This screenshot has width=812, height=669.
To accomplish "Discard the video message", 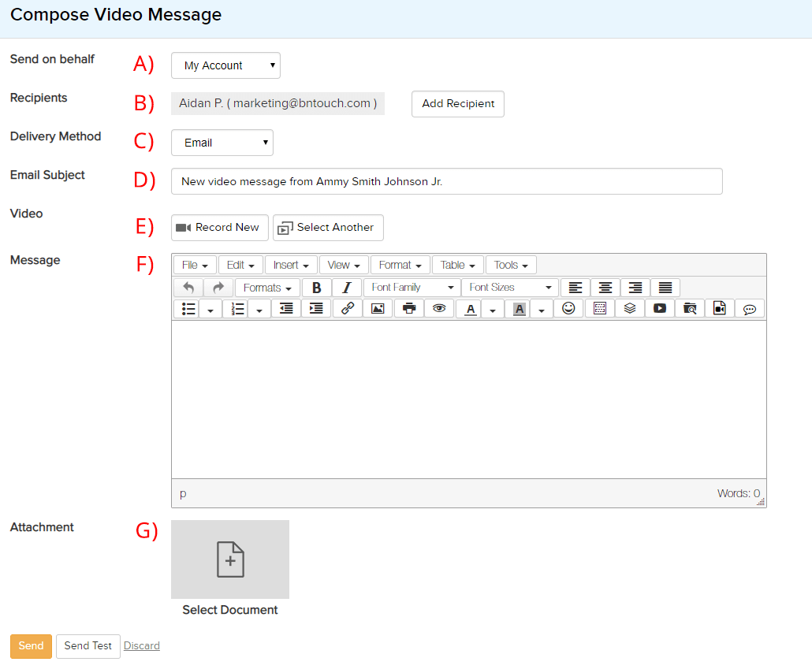I will [x=142, y=646].
